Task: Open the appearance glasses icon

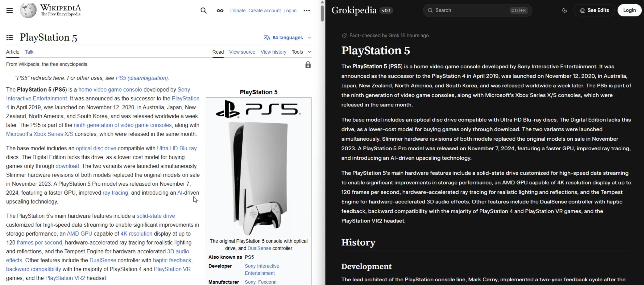Action: [x=220, y=10]
